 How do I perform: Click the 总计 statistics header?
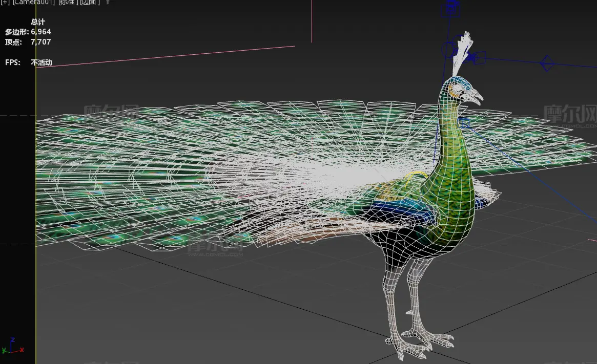(x=38, y=22)
